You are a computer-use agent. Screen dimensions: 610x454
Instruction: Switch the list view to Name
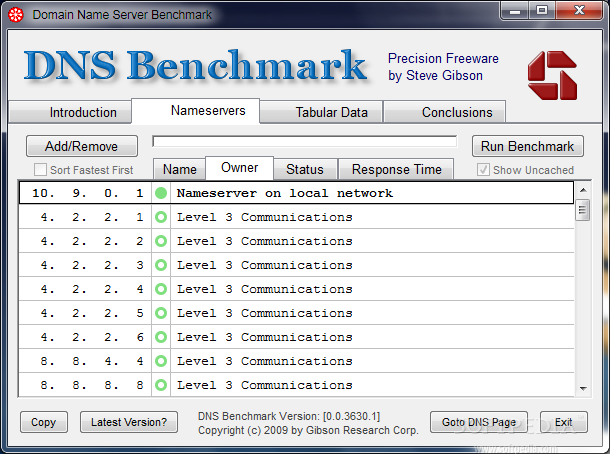pyautogui.click(x=179, y=169)
